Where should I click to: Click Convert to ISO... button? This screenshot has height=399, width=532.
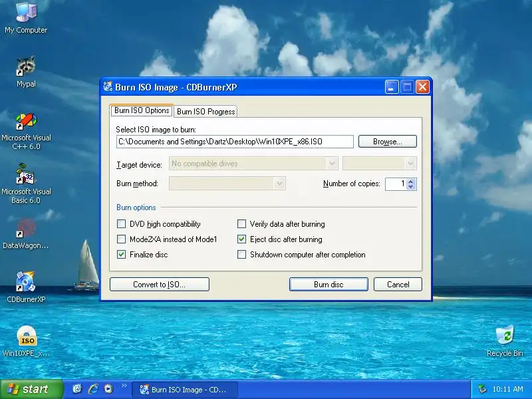tap(160, 285)
